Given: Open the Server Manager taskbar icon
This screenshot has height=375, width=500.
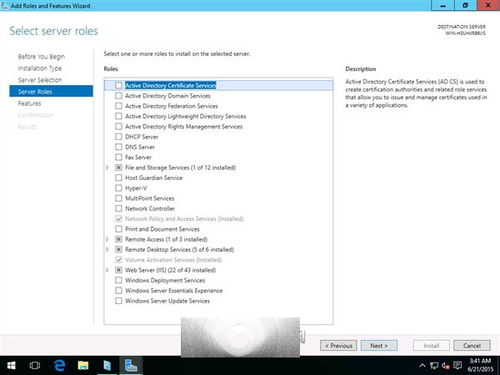Looking at the screenshot, I should click(107, 366).
